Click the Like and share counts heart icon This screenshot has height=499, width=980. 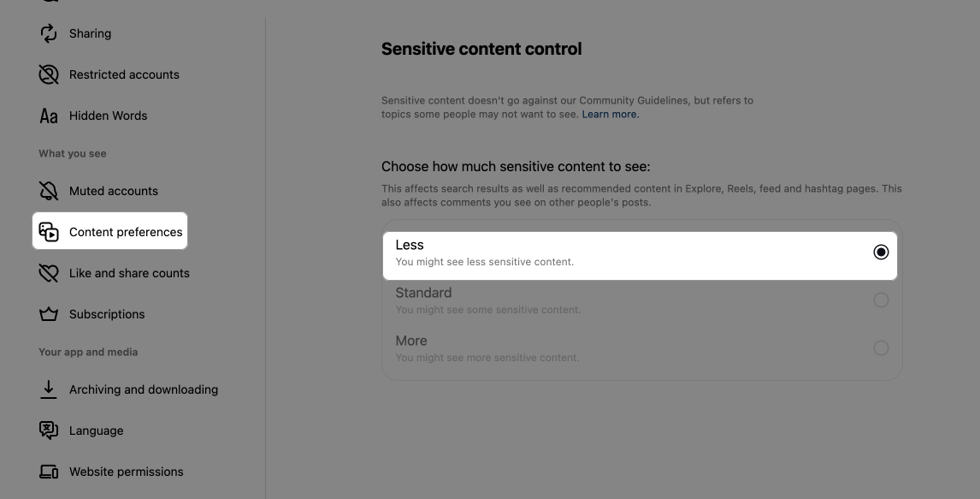pos(49,273)
